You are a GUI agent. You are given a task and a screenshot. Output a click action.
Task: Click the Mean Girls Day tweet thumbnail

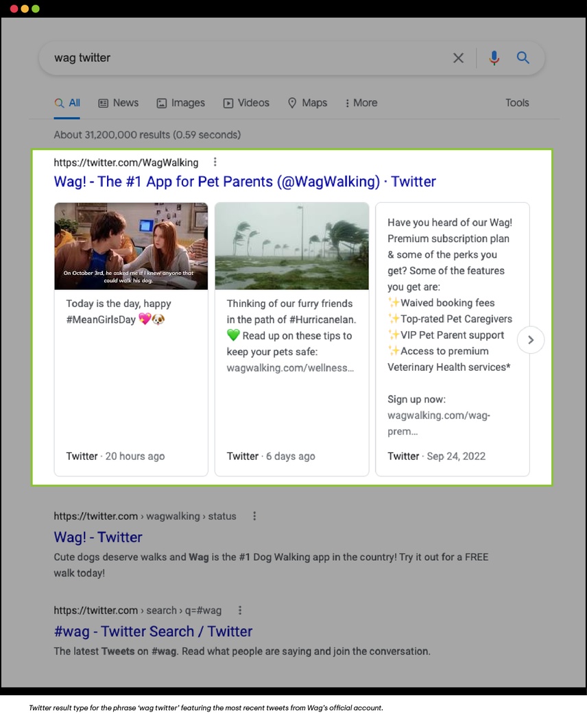pyautogui.click(x=130, y=245)
